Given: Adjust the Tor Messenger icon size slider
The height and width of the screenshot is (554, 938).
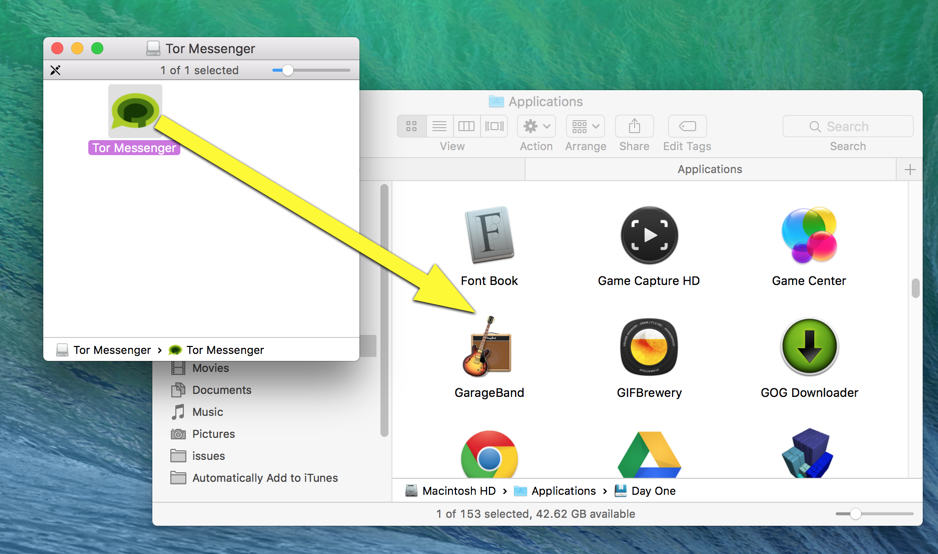Looking at the screenshot, I should tap(288, 70).
